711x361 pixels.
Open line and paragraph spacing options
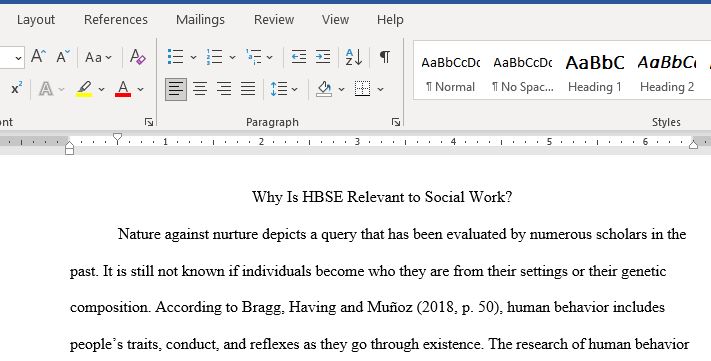coord(279,88)
